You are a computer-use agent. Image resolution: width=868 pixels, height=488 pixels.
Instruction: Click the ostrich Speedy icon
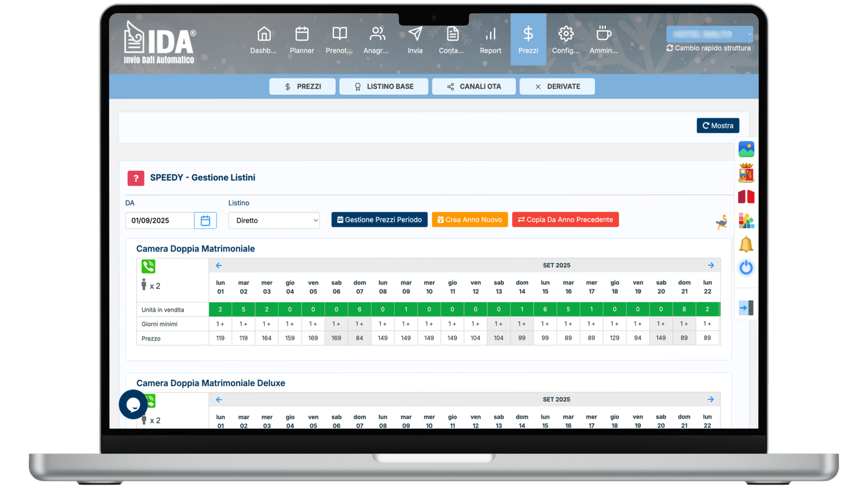click(x=721, y=221)
